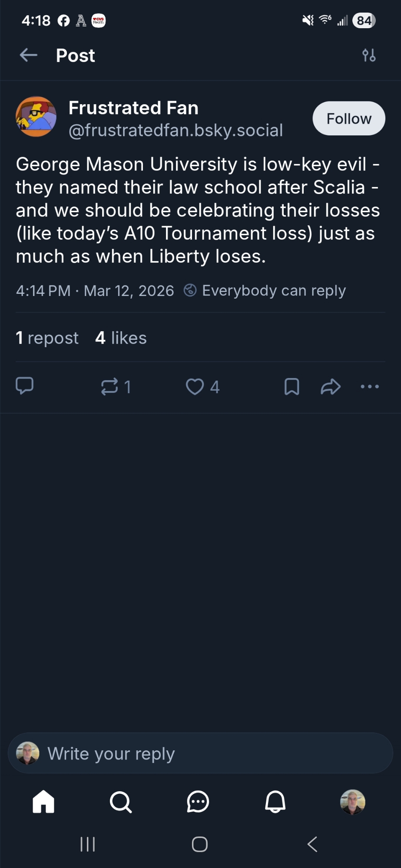The image size is (401, 868).
Task: Open thread display settings icon
Action: [369, 55]
